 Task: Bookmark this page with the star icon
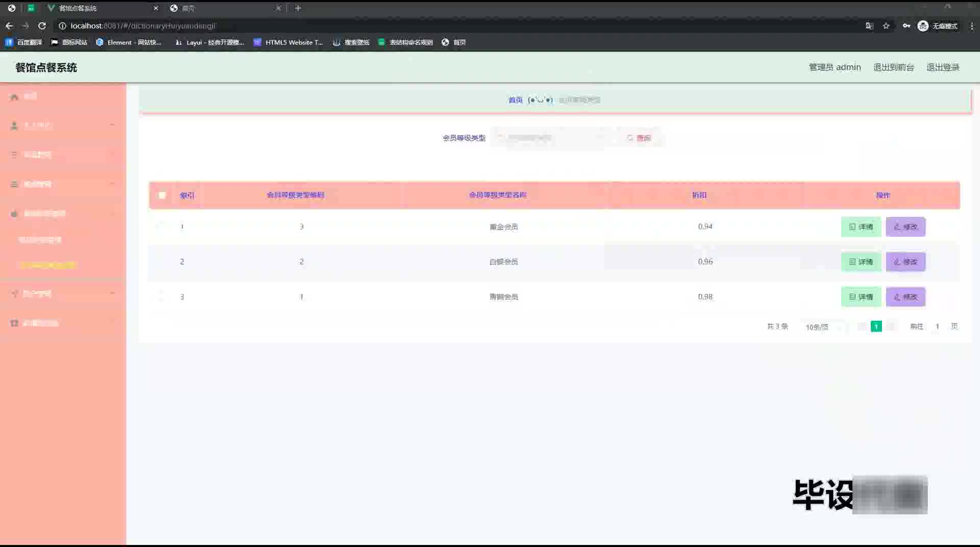point(886,26)
